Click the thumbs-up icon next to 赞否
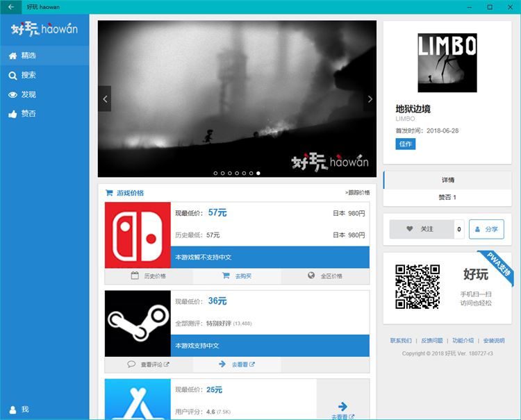This screenshot has width=521, height=420. (13, 115)
